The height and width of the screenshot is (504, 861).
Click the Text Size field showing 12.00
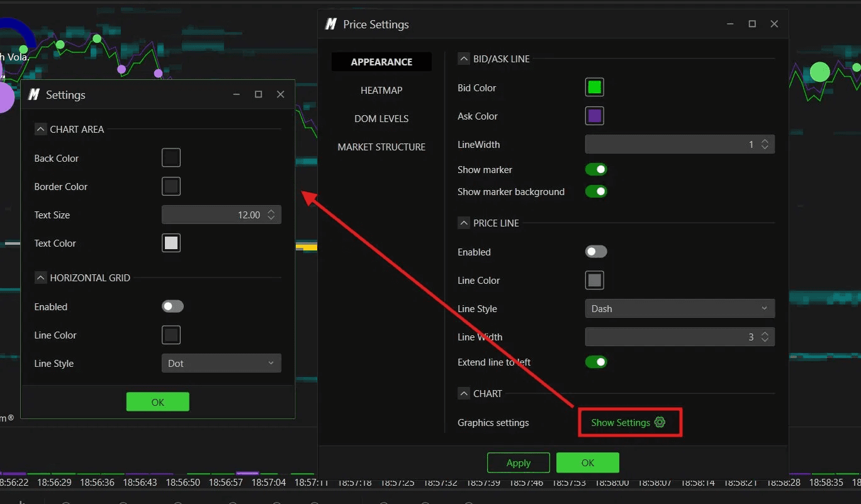click(x=222, y=215)
